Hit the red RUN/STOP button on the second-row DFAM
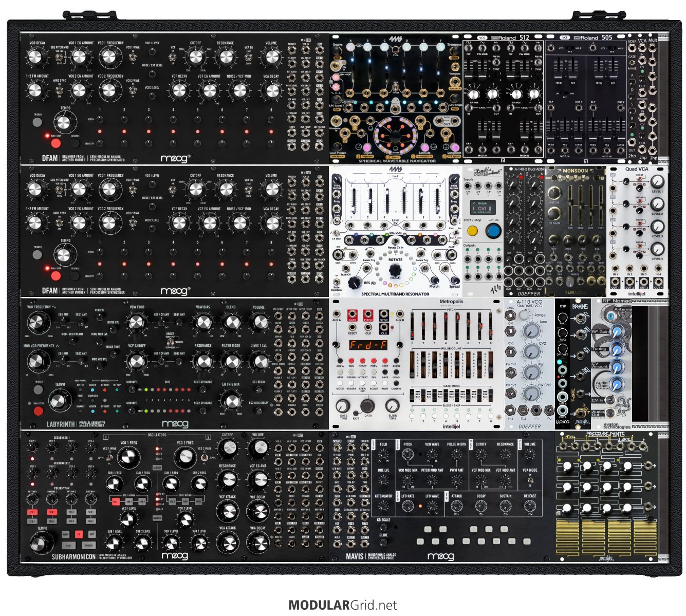This screenshot has width=686, height=616. pyautogui.click(x=55, y=275)
